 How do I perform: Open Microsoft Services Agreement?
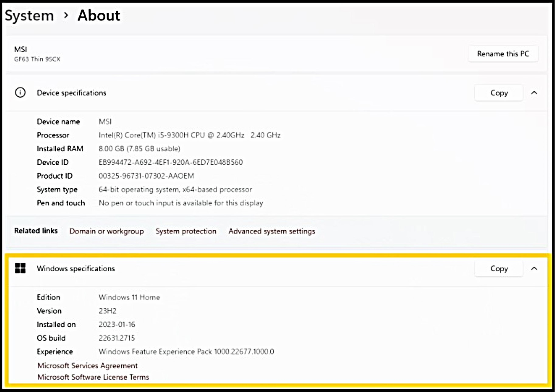click(87, 366)
